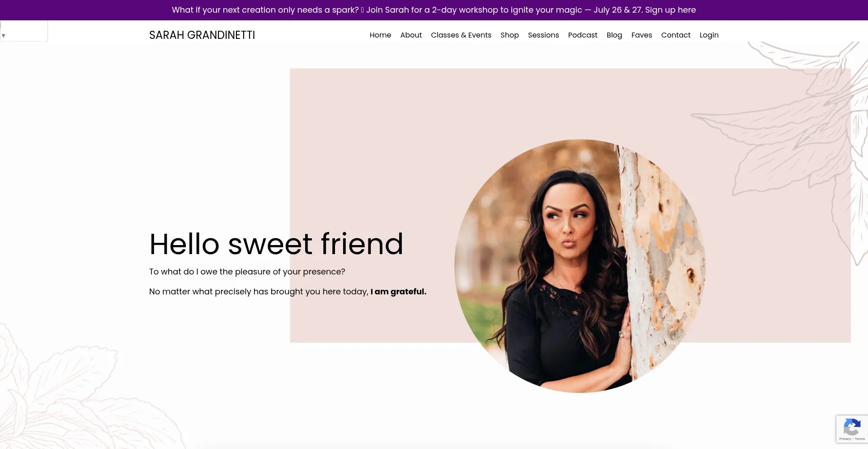
Task: Click the small triangle arrow at top-left
Action: (x=3, y=35)
